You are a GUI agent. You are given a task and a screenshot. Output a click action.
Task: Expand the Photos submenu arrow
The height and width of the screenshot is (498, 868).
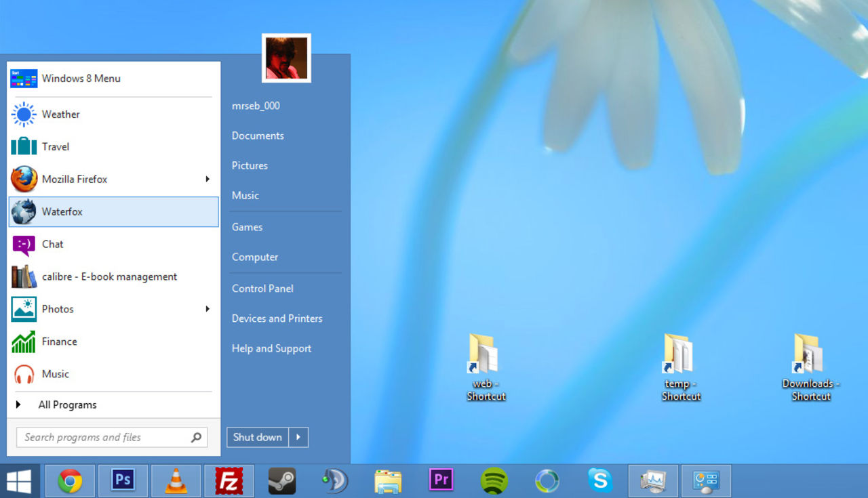pos(209,309)
